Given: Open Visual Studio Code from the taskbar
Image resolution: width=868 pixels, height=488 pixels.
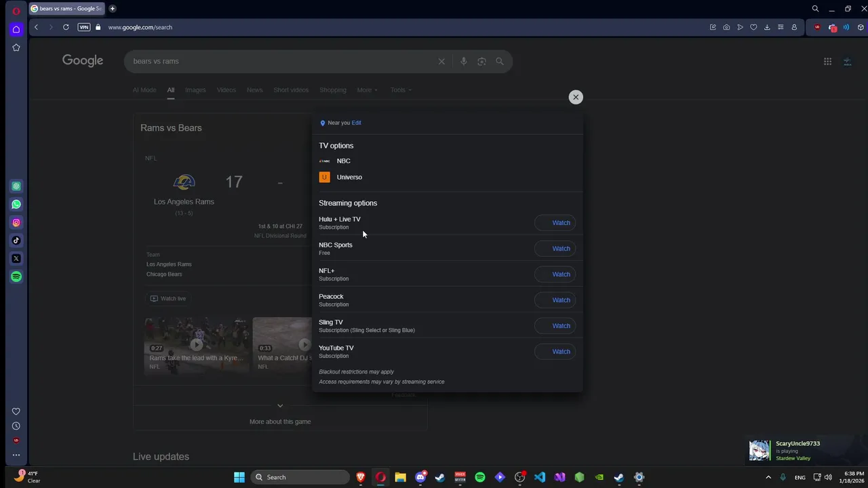Looking at the screenshot, I should click(x=540, y=477).
